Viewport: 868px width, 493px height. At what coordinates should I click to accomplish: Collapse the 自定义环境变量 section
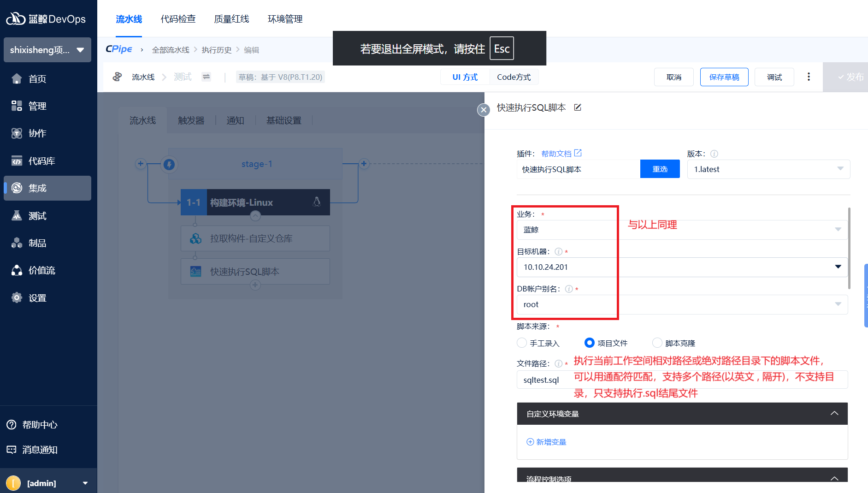click(x=834, y=414)
